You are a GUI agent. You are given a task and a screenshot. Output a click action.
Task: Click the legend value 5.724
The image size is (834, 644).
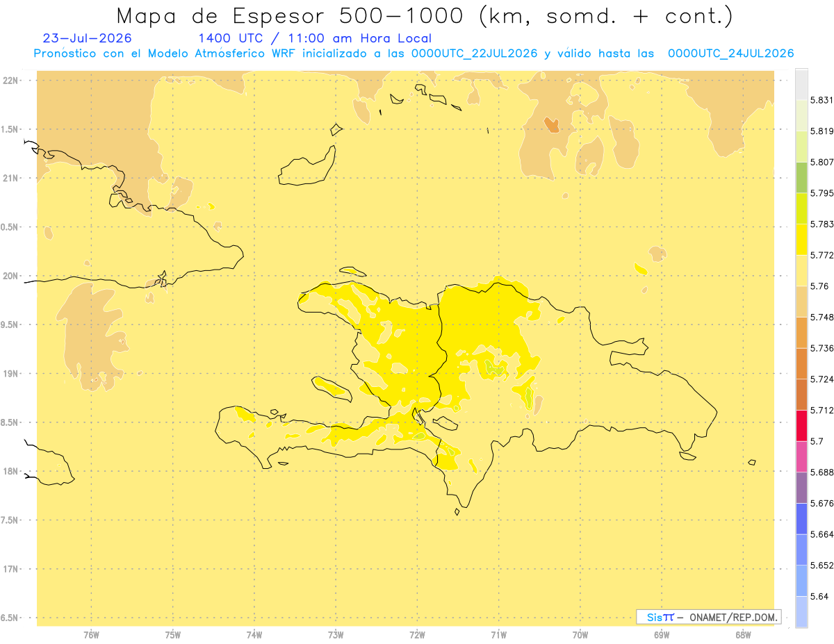[822, 379]
